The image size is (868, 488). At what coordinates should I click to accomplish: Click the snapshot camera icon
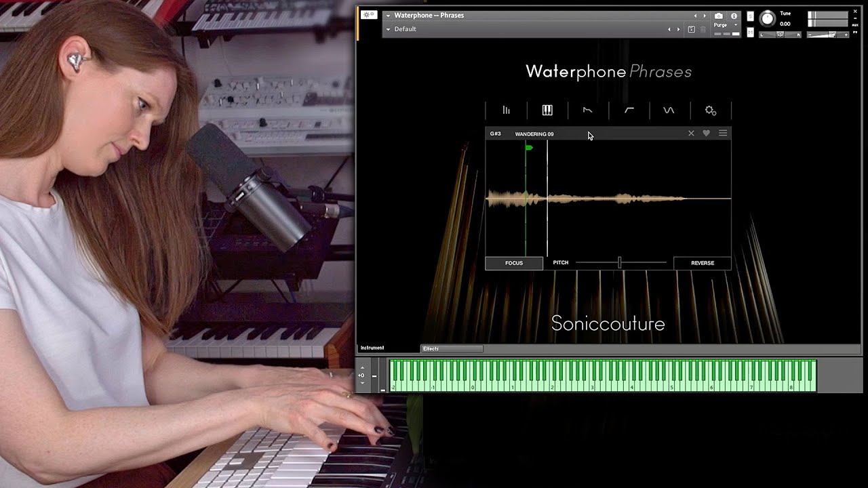(x=719, y=16)
